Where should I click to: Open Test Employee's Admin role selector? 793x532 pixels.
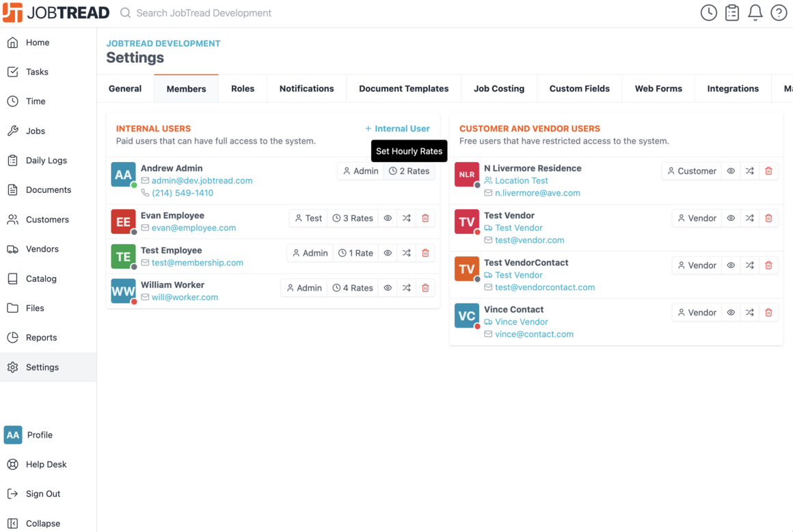[310, 253]
